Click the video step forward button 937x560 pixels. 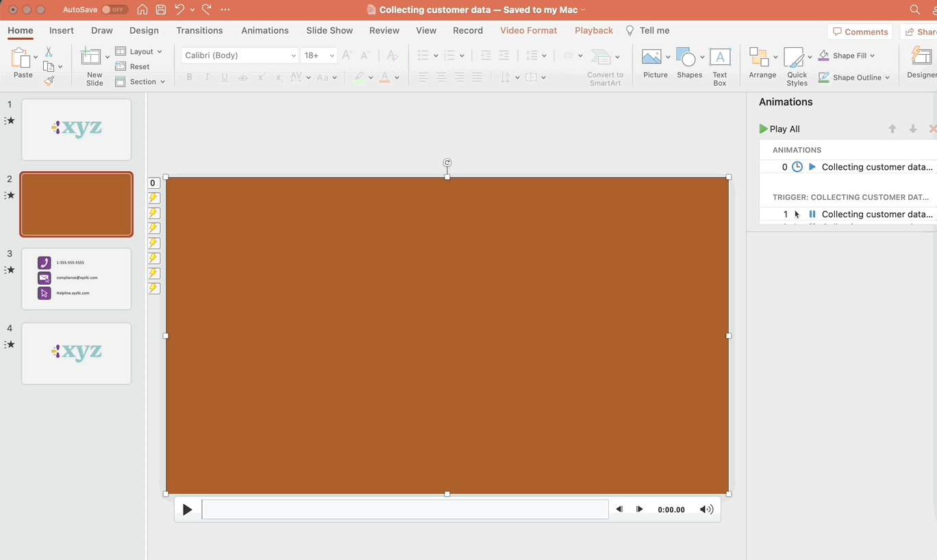click(640, 509)
